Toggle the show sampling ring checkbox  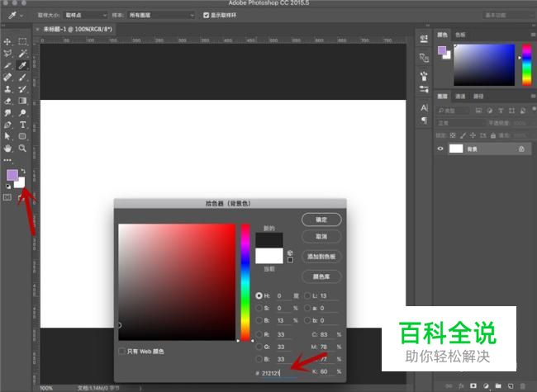[206, 15]
